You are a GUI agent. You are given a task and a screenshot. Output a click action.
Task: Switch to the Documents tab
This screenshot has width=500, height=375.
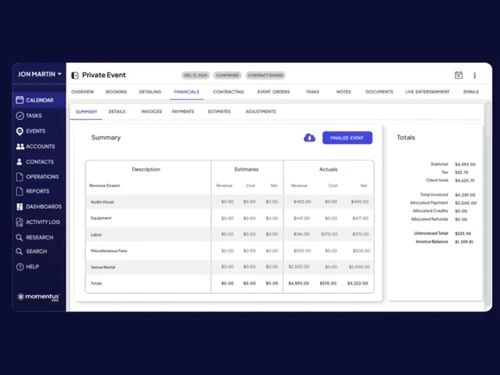379,92
